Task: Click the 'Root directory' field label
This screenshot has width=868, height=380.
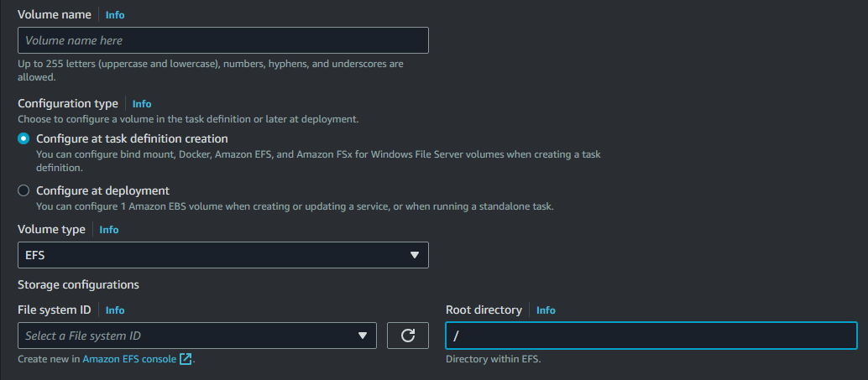Action: coord(484,310)
